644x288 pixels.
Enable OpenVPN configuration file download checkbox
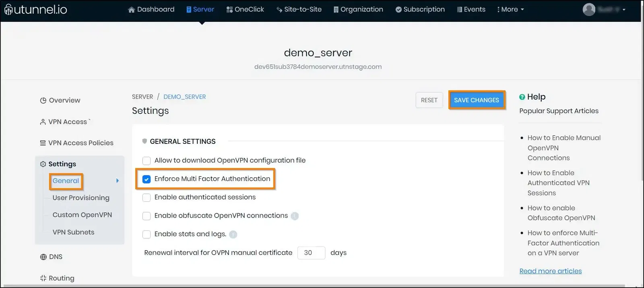[x=147, y=161]
